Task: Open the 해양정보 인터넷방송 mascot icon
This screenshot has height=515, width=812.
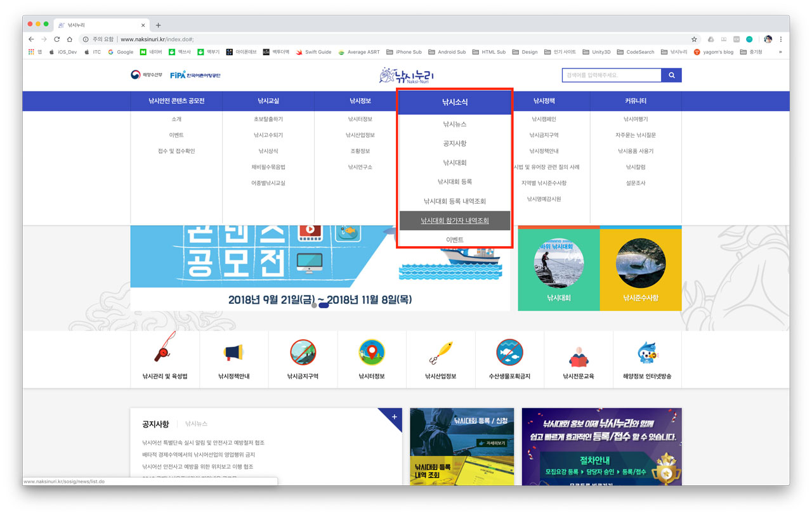Action: point(647,352)
